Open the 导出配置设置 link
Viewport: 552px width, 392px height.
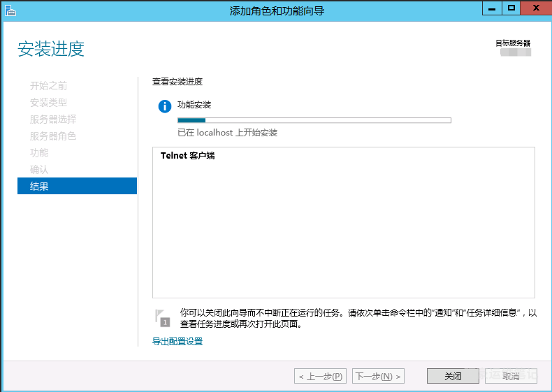tap(177, 341)
